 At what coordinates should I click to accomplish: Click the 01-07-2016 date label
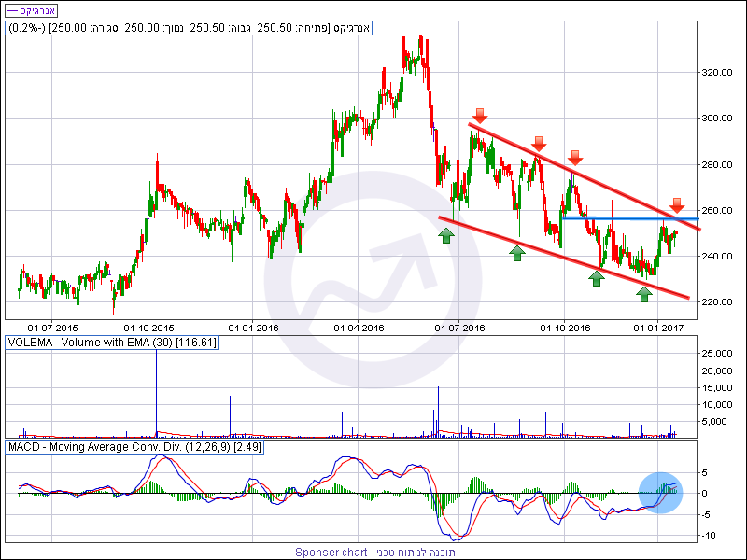(459, 329)
